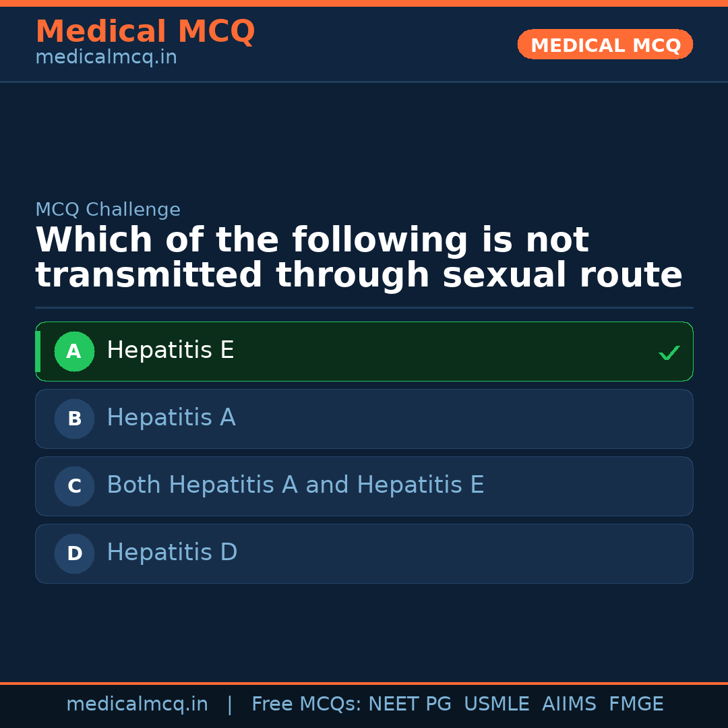
Task: Visit medicalmcq.in link under header title
Action: [106, 58]
